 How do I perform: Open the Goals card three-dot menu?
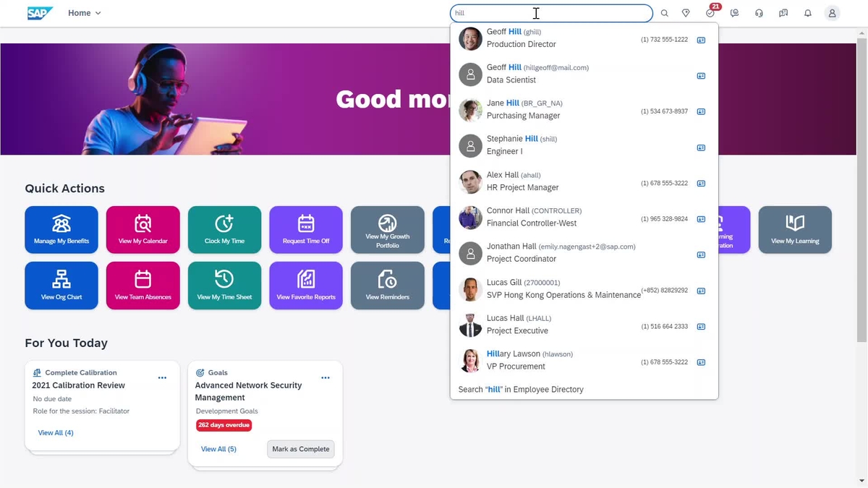coord(325,378)
